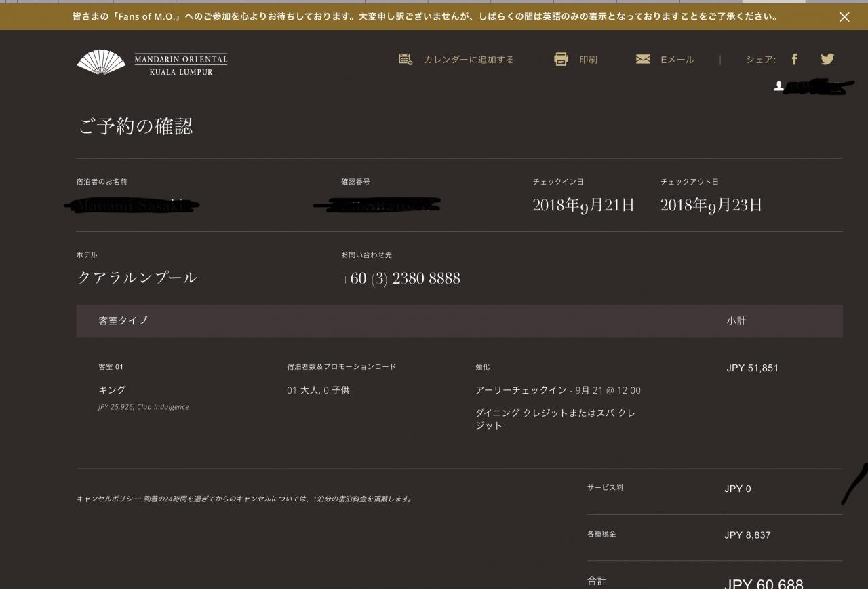Click the JPY 51,851 subtotal amount
Screen dimensions: 868x589
[x=752, y=368]
